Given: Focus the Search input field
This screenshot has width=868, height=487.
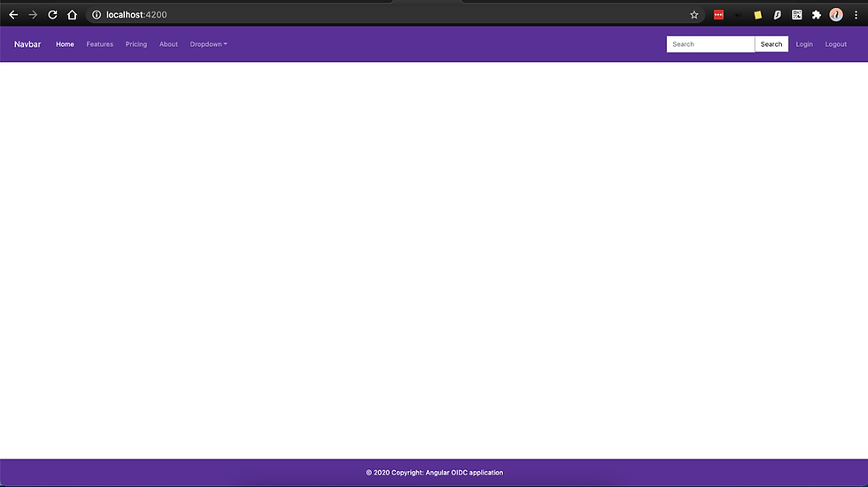Looking at the screenshot, I should point(710,44).
